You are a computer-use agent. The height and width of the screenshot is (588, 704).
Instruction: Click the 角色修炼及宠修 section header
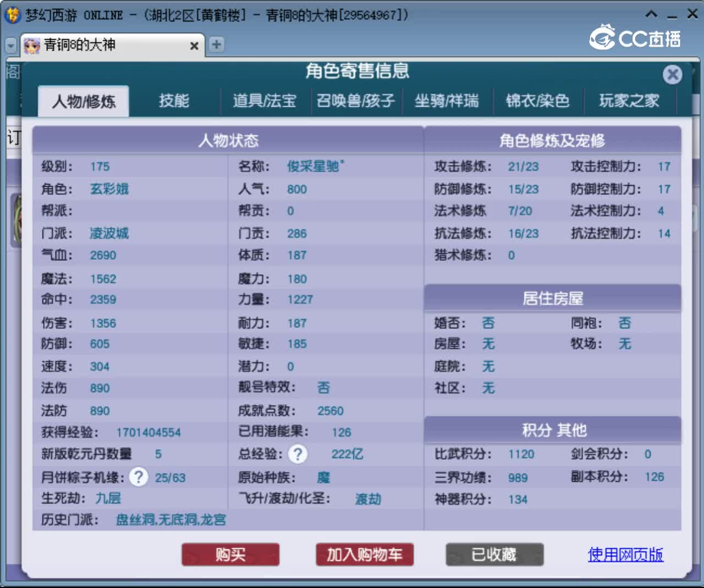(x=552, y=140)
